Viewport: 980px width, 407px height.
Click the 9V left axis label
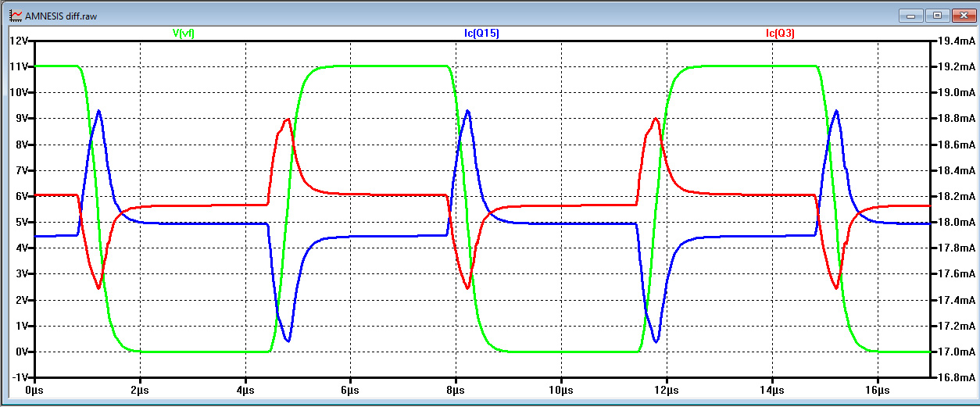pos(21,119)
